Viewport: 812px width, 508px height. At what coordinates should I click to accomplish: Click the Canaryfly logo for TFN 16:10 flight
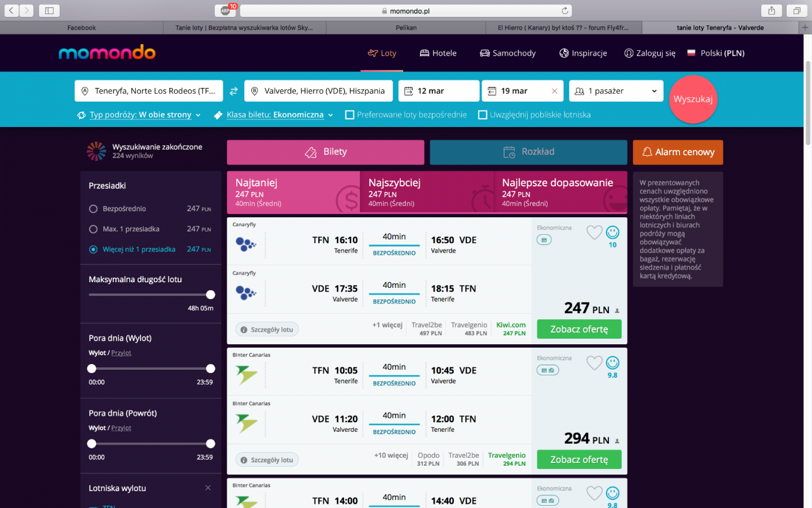click(x=246, y=244)
